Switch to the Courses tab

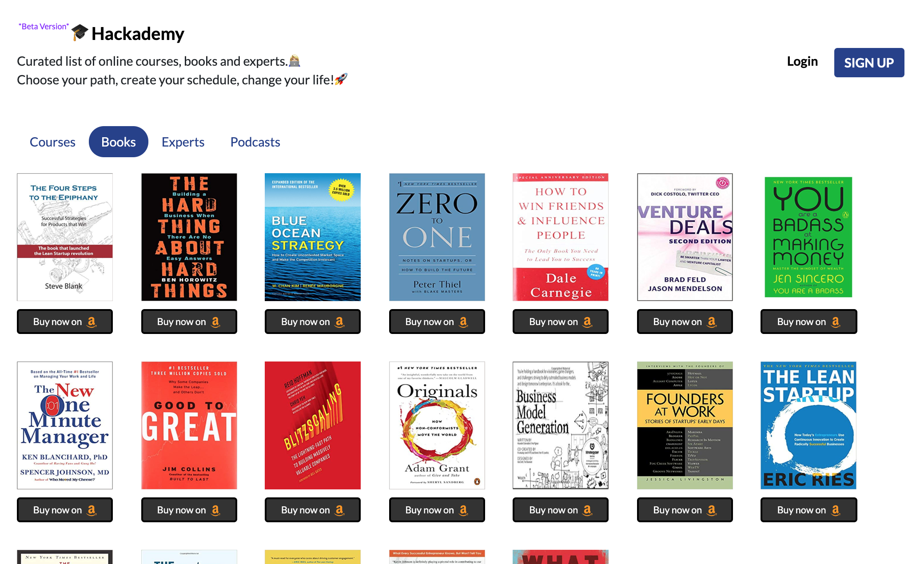pos(52,142)
